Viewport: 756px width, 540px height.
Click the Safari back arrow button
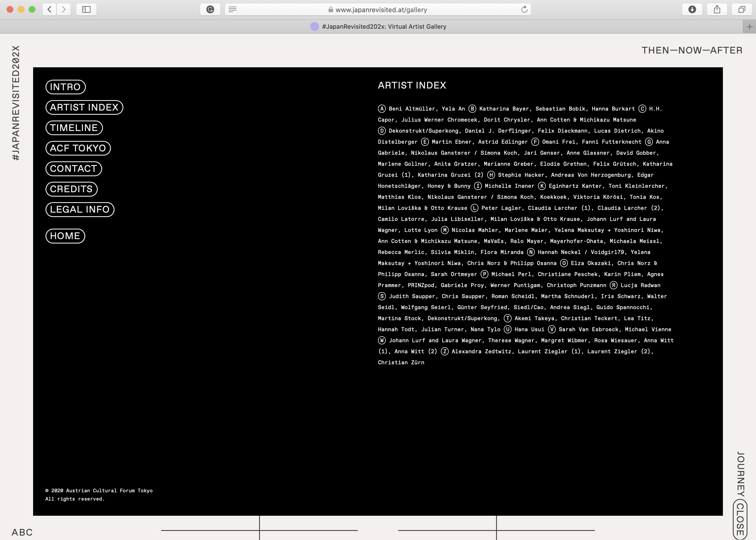(49, 9)
